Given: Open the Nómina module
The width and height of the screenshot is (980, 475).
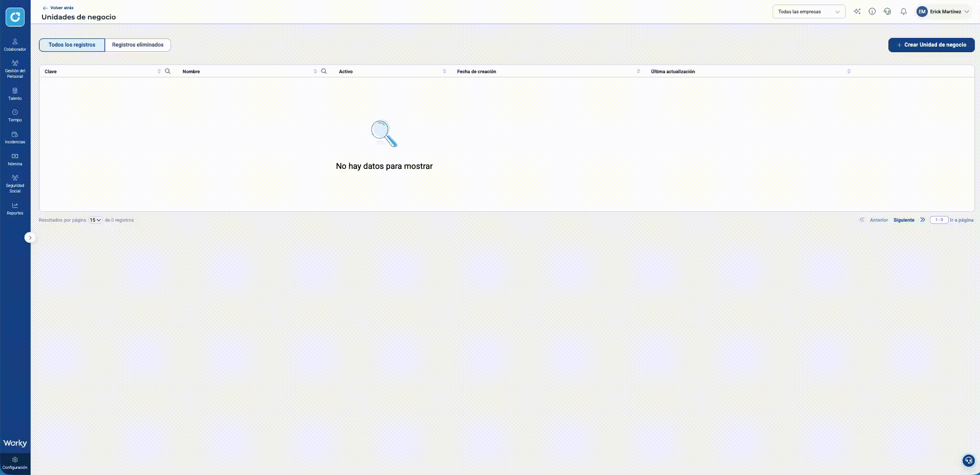Looking at the screenshot, I should click(x=15, y=160).
